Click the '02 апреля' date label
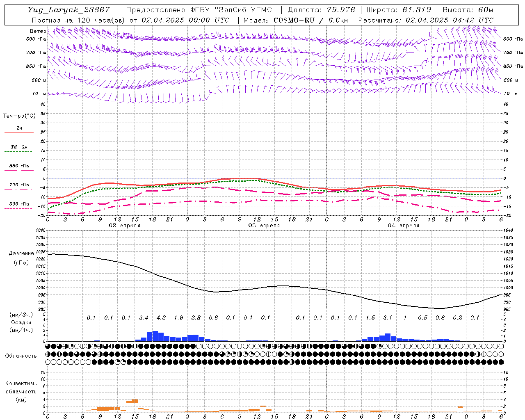Image resolution: width=525 pixels, height=420 pixels. pos(124,226)
